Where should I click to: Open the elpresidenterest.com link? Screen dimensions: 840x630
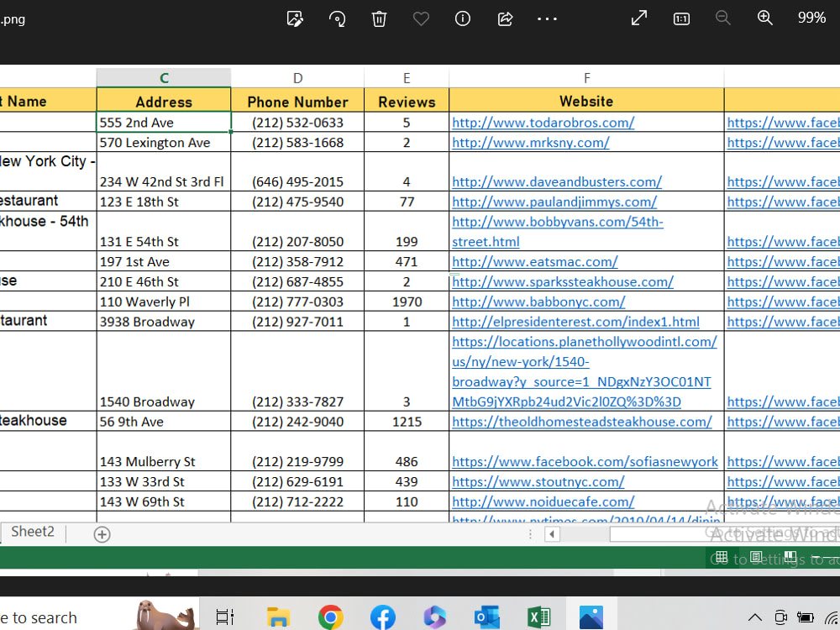click(x=576, y=322)
